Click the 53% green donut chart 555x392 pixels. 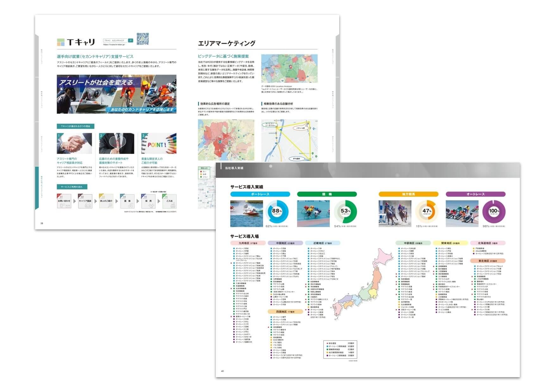click(x=345, y=212)
